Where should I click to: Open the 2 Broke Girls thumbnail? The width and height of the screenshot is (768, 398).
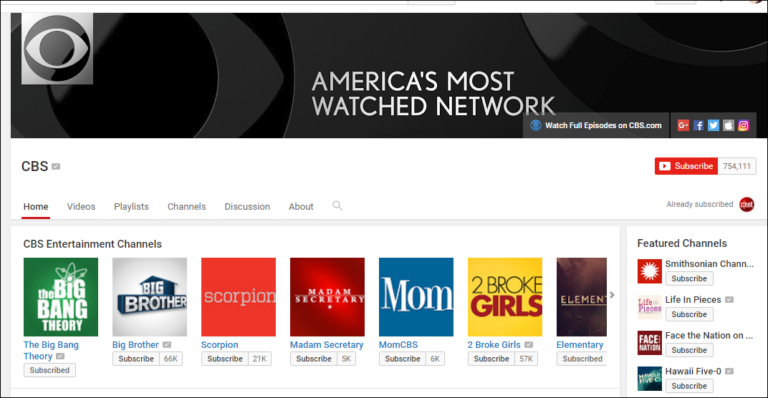505,297
